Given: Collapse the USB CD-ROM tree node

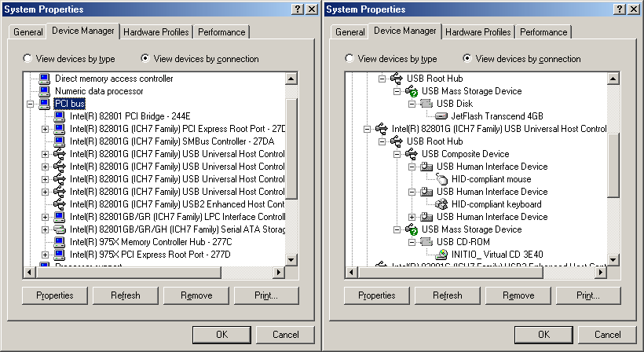Looking at the screenshot, I should (412, 242).
